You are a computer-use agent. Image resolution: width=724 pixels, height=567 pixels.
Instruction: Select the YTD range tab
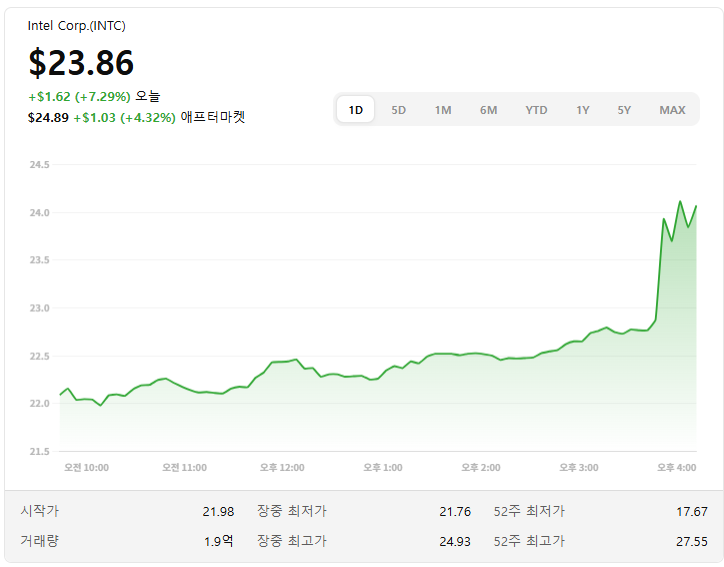point(536,110)
